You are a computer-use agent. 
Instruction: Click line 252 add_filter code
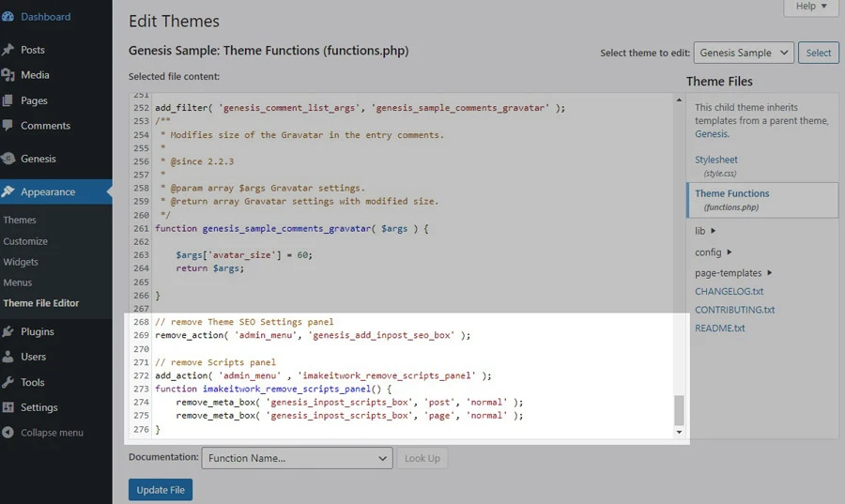tap(360, 108)
